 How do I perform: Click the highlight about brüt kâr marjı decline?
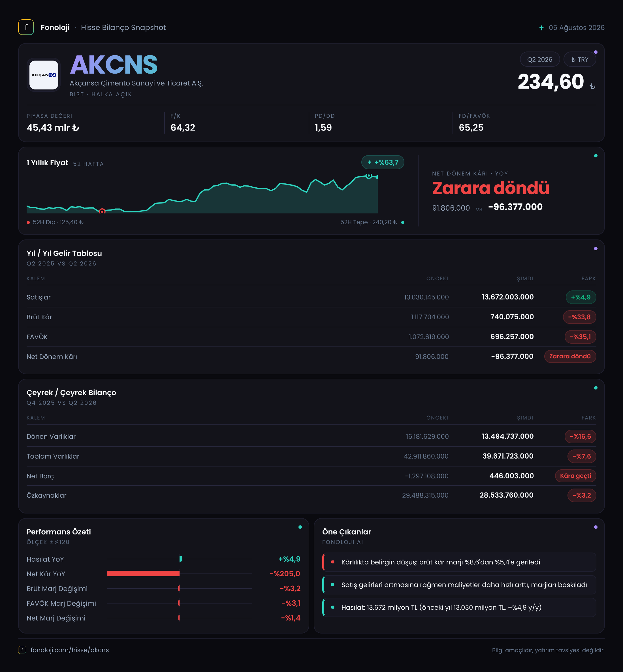click(x=459, y=562)
